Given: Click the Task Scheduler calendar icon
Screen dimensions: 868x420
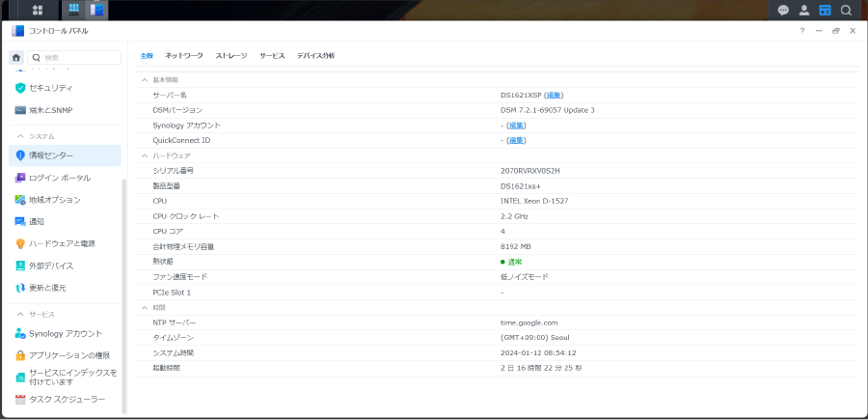Looking at the screenshot, I should pos(20,400).
